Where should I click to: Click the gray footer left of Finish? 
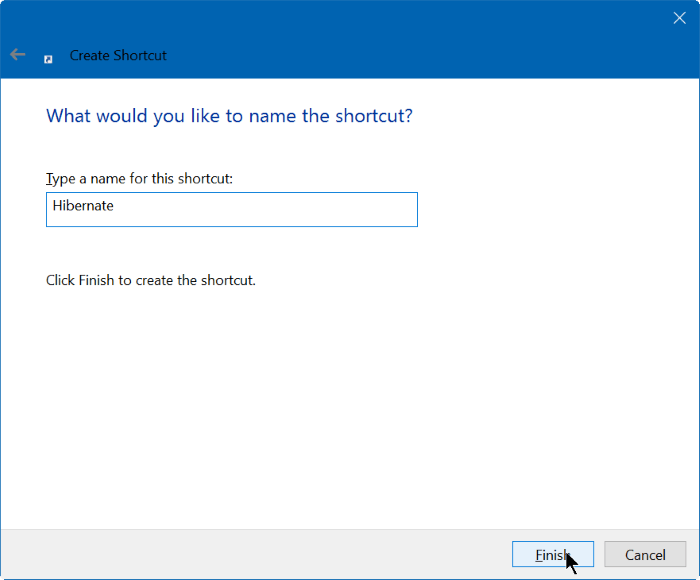[x=250, y=555]
